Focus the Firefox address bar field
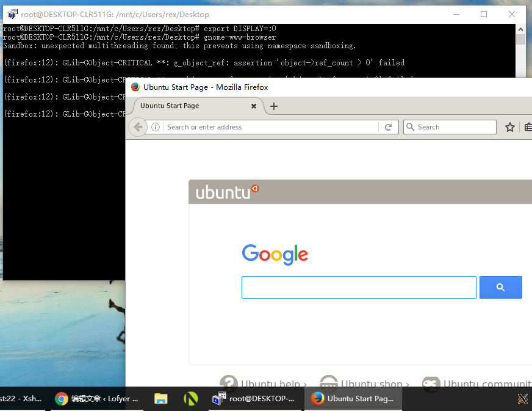This screenshot has width=532, height=411. click(271, 127)
